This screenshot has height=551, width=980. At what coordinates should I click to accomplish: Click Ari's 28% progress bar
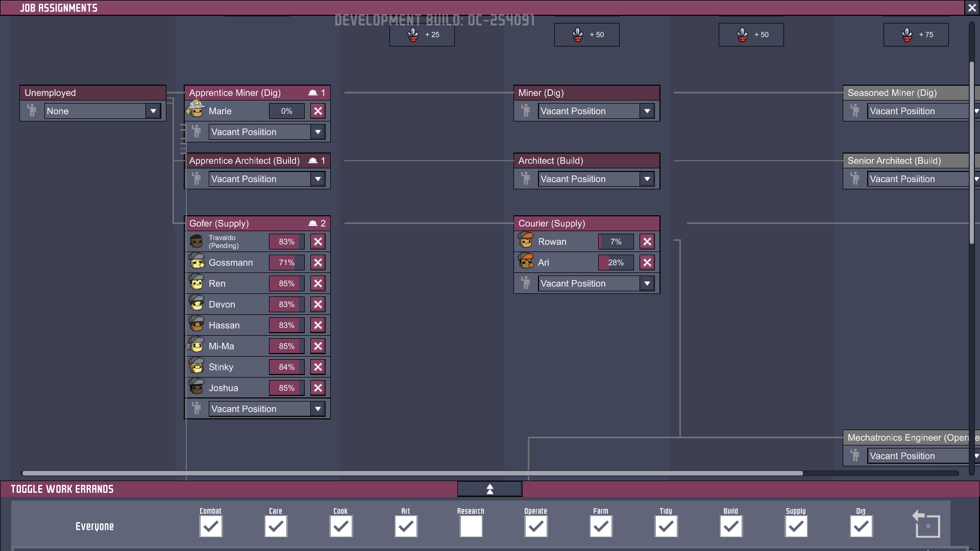616,263
